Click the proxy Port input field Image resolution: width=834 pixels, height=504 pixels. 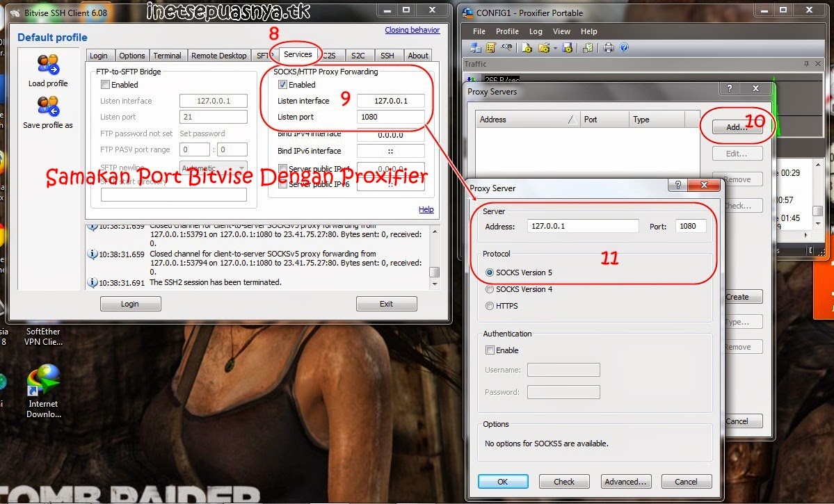click(691, 226)
